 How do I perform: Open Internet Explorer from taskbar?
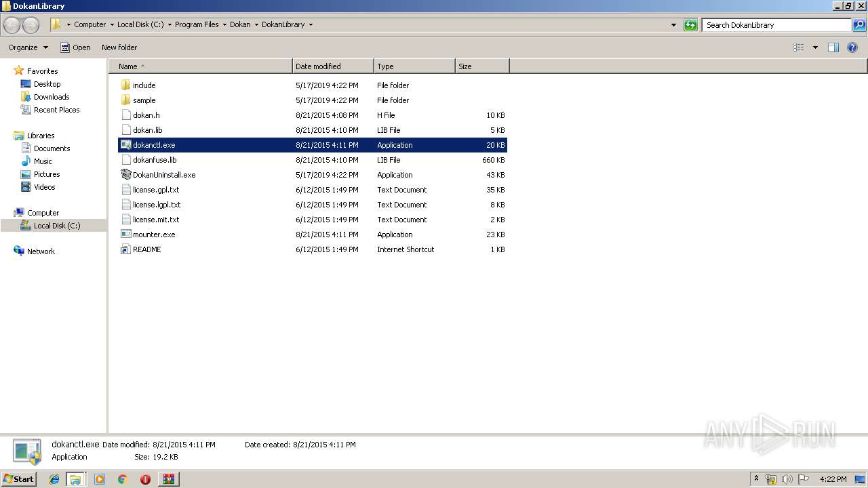coord(54,479)
